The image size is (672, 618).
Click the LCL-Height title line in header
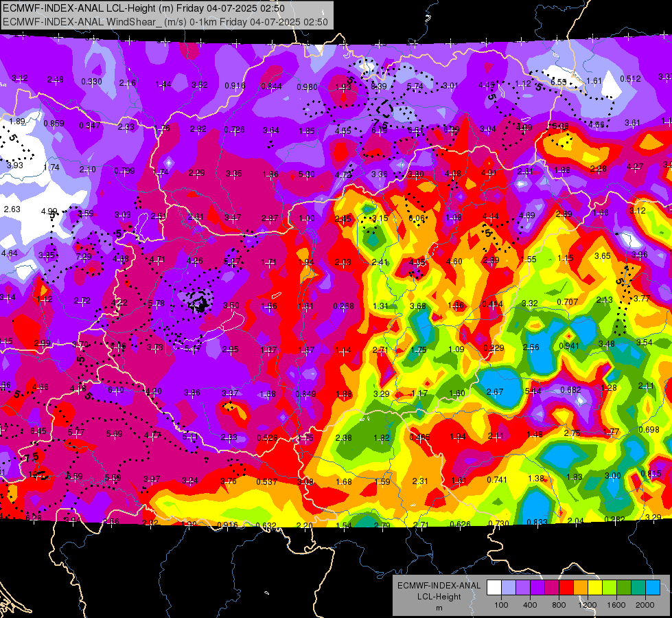(143, 8)
